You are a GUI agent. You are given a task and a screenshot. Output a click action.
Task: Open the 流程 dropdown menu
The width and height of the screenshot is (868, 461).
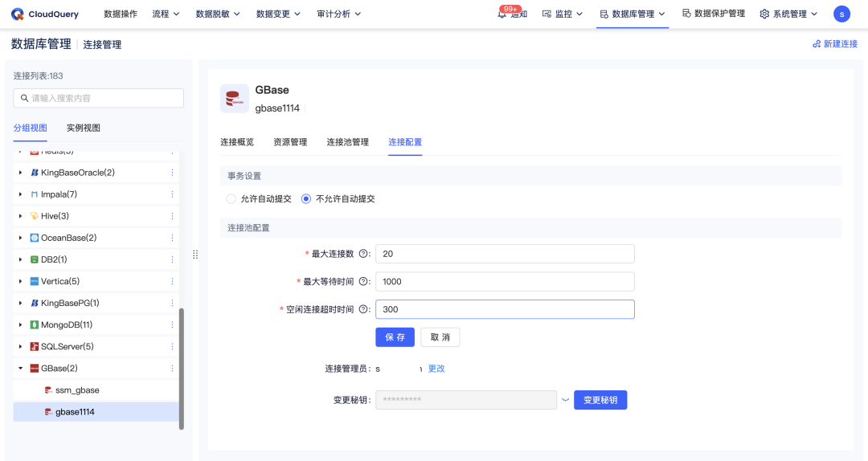point(166,14)
